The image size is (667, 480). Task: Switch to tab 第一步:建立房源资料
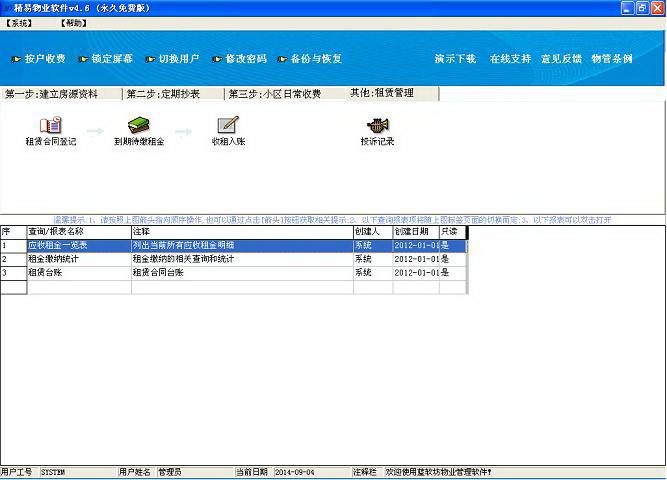coord(62,94)
